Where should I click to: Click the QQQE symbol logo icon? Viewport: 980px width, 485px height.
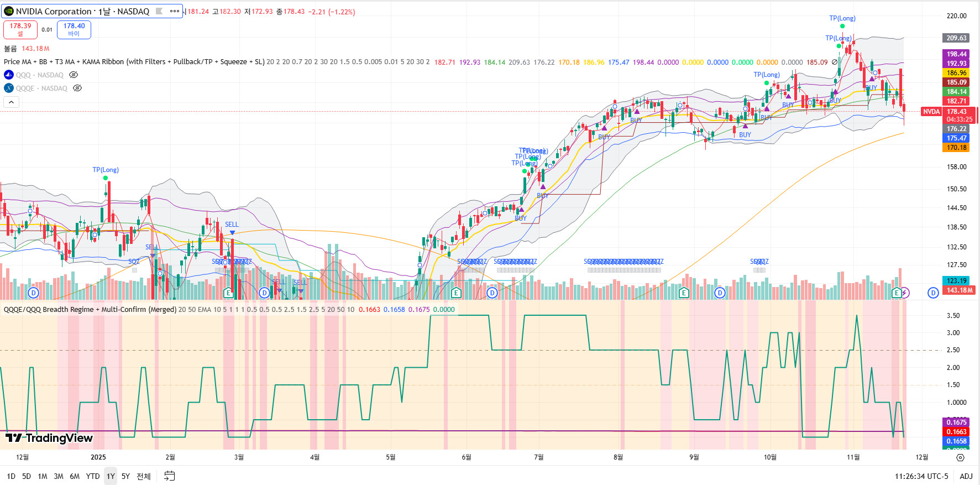click(x=9, y=88)
